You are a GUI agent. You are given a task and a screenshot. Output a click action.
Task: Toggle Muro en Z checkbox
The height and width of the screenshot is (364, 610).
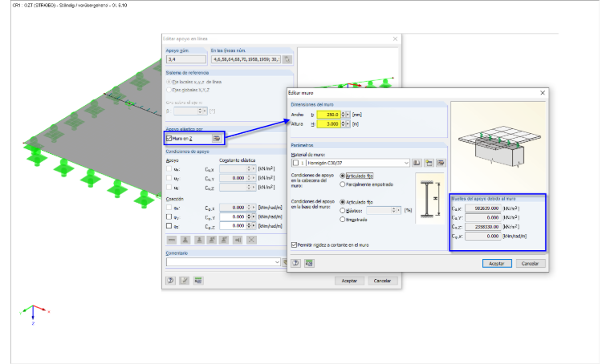point(169,138)
